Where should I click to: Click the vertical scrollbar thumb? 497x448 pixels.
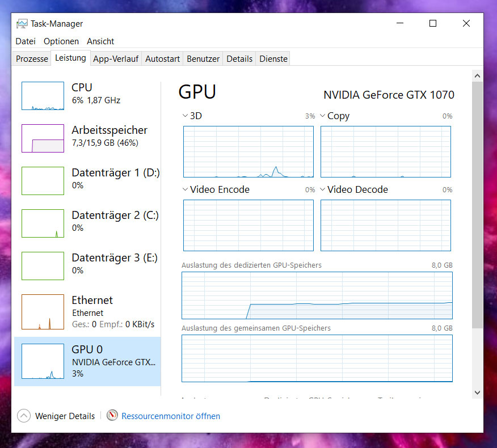(x=477, y=205)
